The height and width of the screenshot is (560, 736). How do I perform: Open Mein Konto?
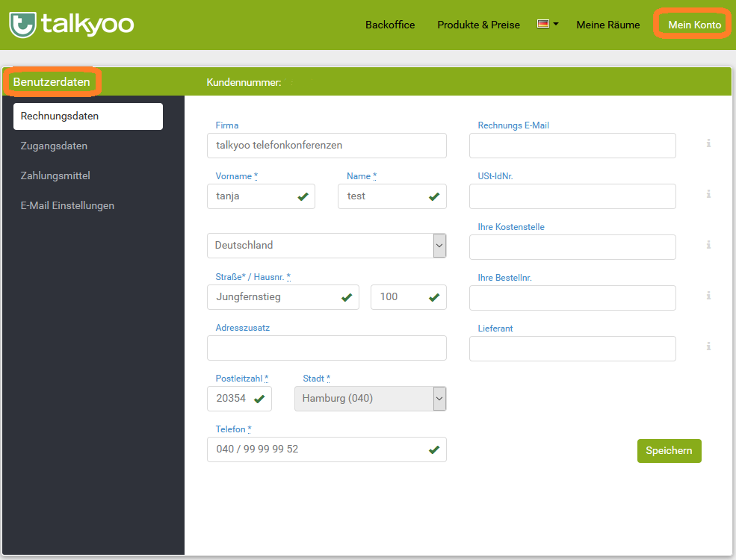click(x=694, y=25)
